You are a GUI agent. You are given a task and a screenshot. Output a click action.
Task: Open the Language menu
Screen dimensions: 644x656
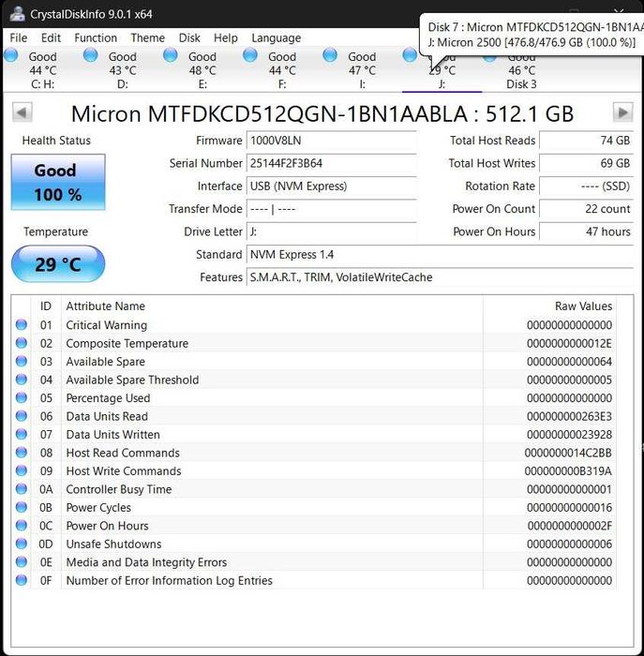click(277, 38)
